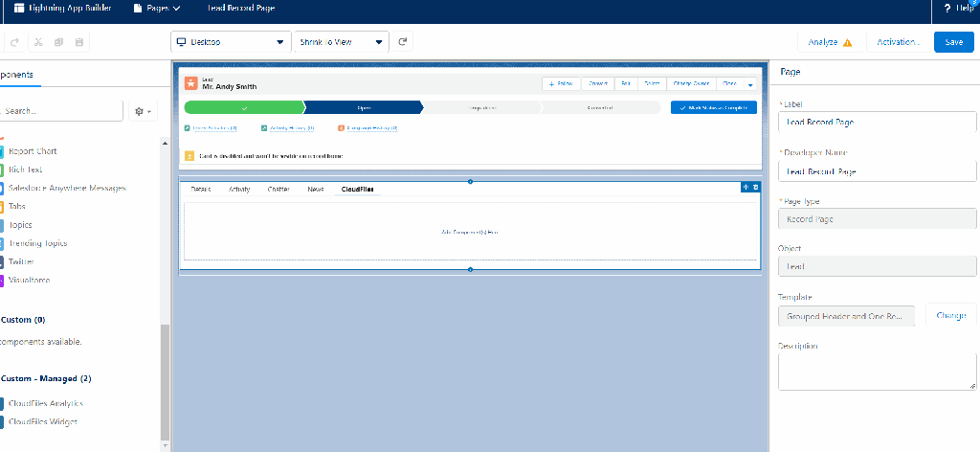The height and width of the screenshot is (452, 980).
Task: Click the Campaign History related list icon
Action: pos(341,127)
